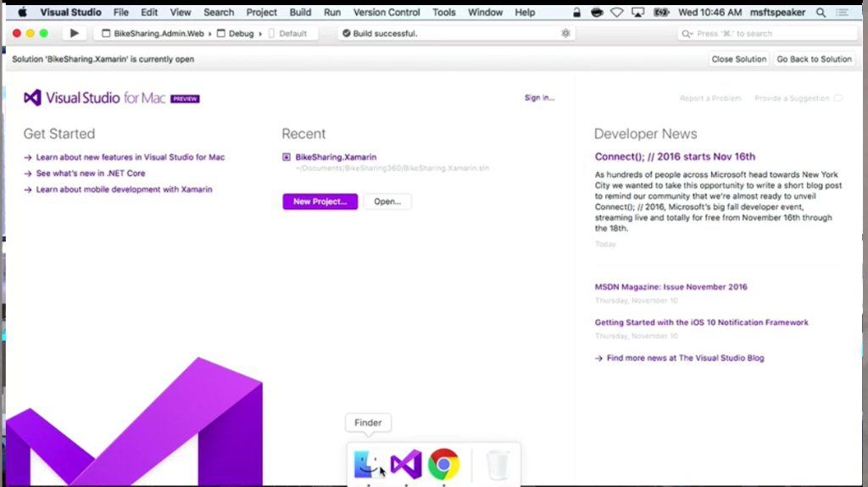Open the Edit menu
Viewport: 868px width, 487px height.
click(149, 12)
